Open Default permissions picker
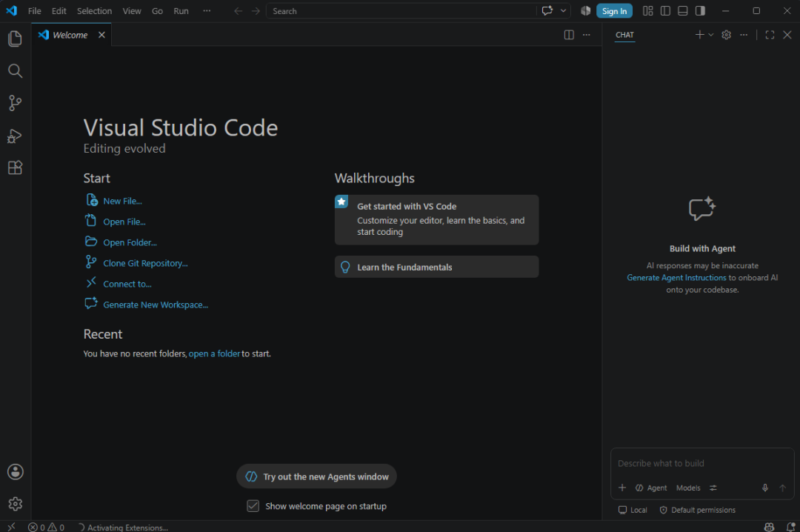Image resolution: width=800 pixels, height=532 pixels. click(x=698, y=510)
